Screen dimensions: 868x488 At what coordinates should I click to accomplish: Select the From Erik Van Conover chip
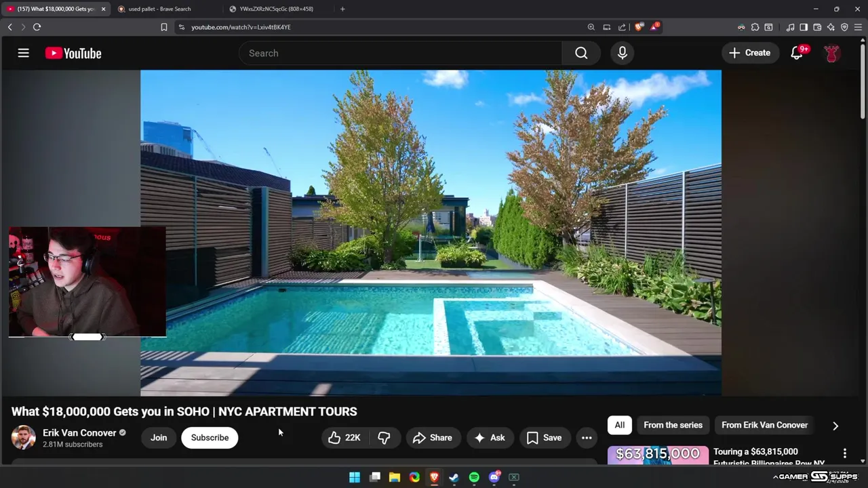click(764, 425)
